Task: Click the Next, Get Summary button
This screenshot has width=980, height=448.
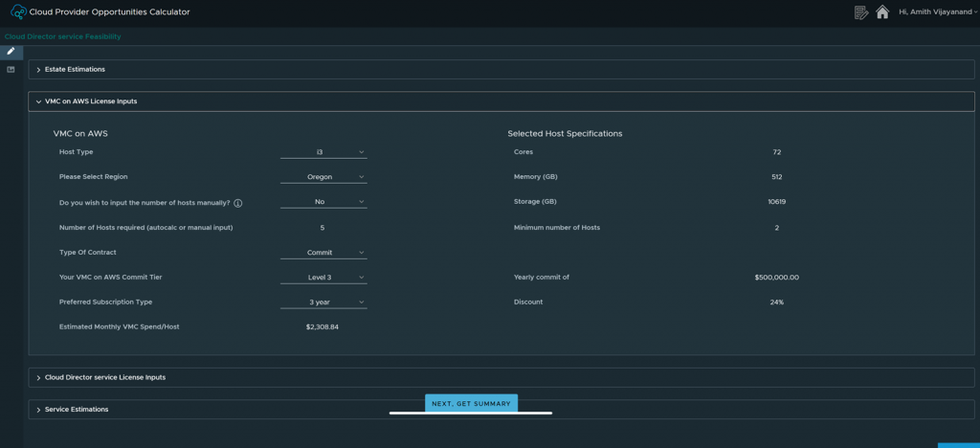Action: tap(471, 403)
